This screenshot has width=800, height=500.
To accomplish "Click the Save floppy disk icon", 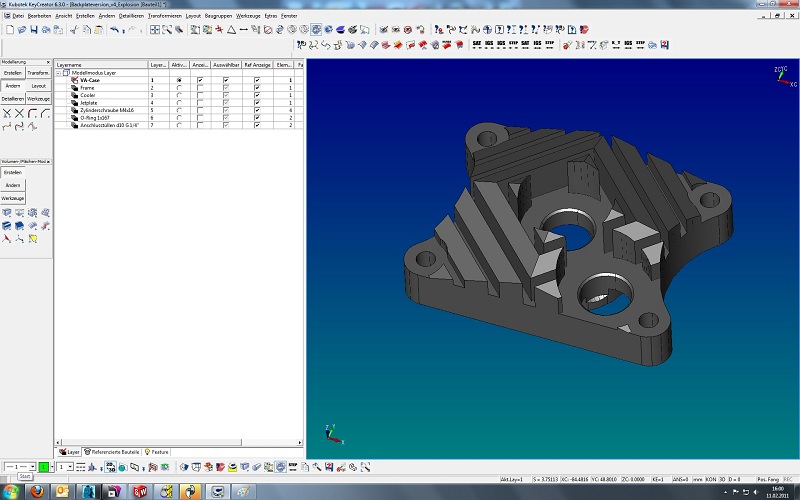I will pyautogui.click(x=34, y=30).
